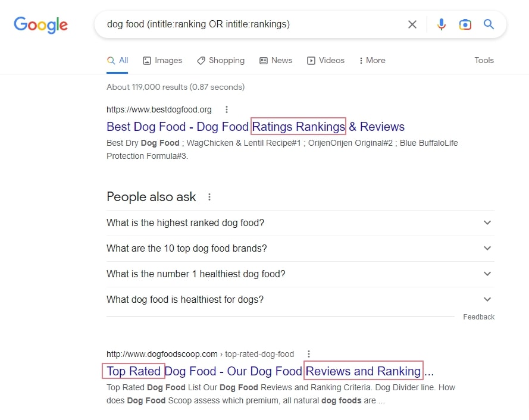Open the Videos tab
Image resolution: width=529 pixels, height=420 pixels.
pyautogui.click(x=325, y=61)
